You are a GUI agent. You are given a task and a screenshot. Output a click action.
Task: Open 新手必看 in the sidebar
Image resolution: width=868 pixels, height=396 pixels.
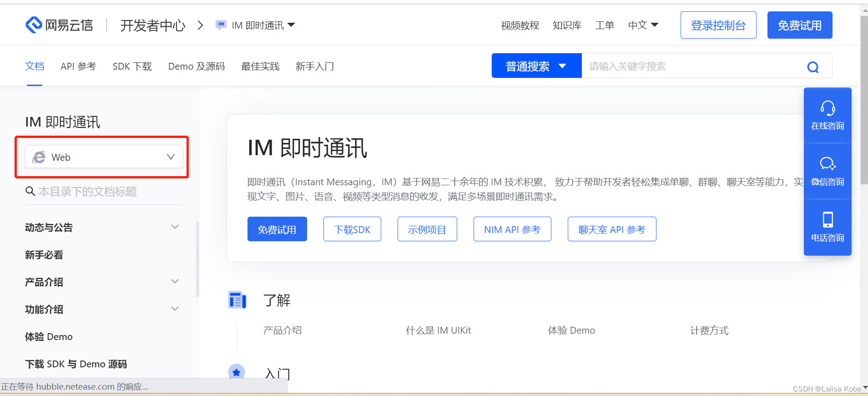(44, 254)
